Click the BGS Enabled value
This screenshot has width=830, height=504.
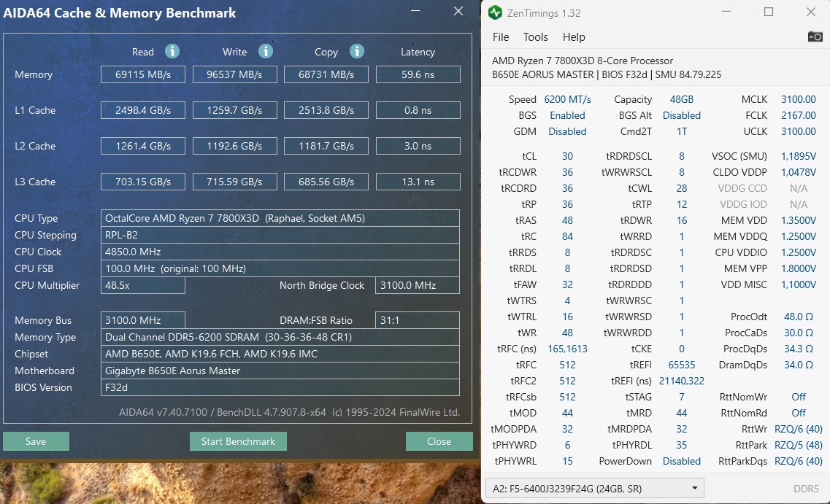point(567,115)
